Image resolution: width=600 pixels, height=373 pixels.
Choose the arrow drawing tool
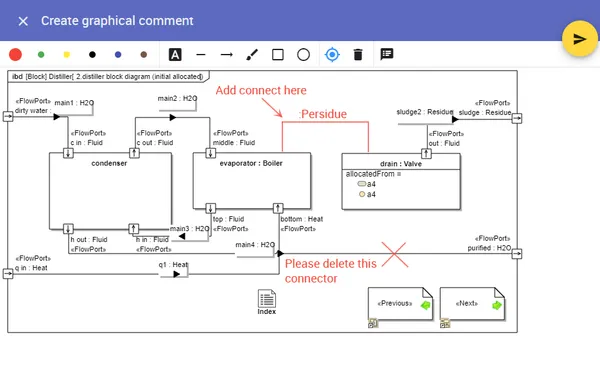pyautogui.click(x=227, y=55)
